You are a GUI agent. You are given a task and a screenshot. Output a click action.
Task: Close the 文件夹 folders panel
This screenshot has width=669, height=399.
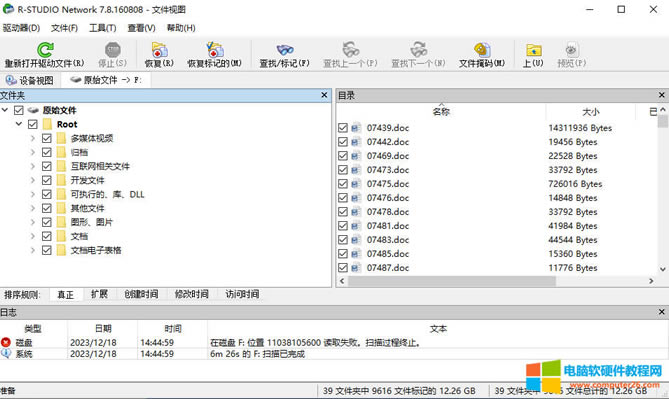pos(324,95)
